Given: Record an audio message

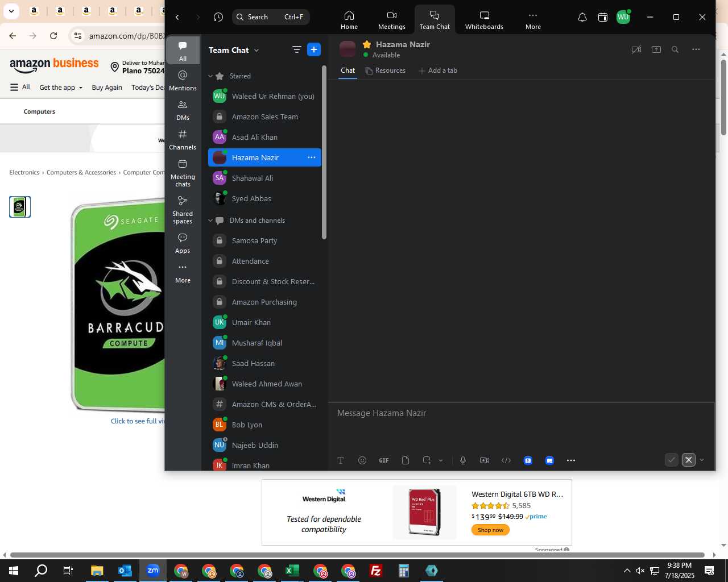Looking at the screenshot, I should click(x=463, y=460).
